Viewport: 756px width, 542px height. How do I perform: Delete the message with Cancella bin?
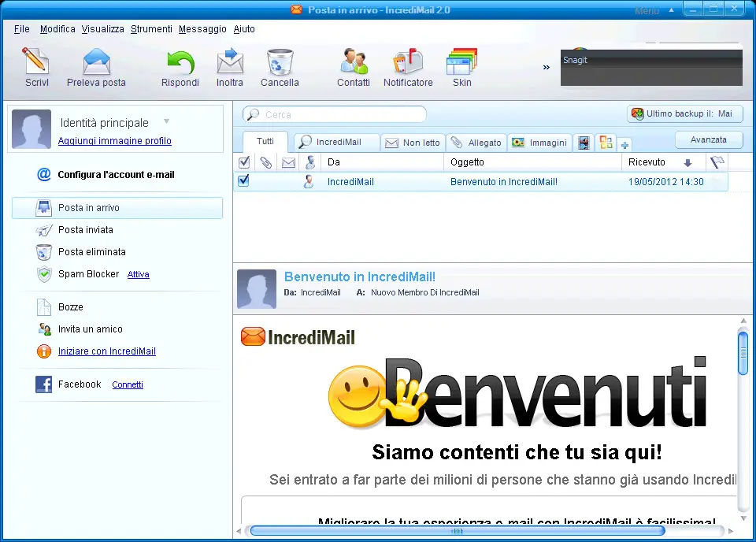coord(280,67)
